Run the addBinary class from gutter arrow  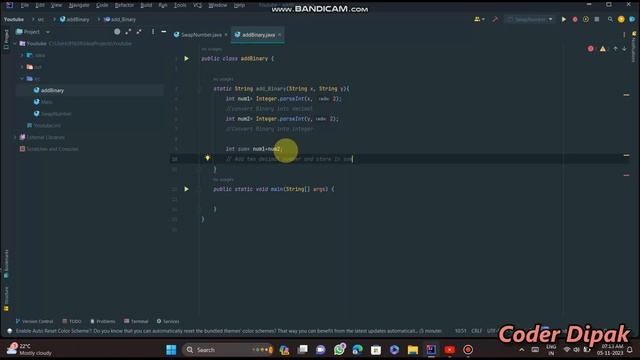(187, 59)
